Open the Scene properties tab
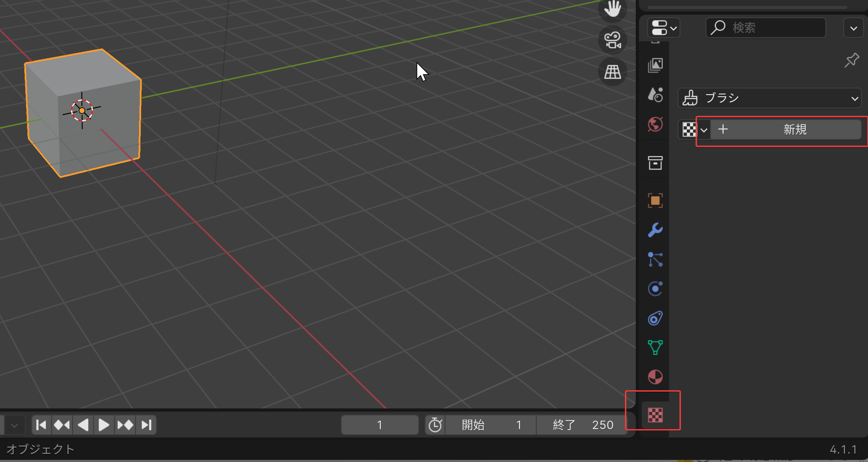 point(655,94)
